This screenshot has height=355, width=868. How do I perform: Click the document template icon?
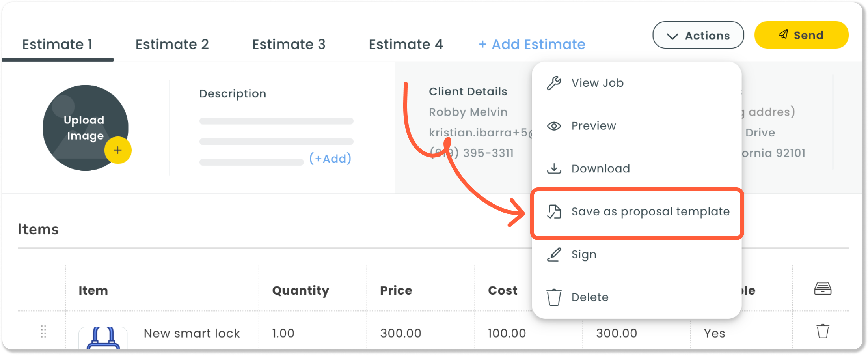tap(554, 211)
